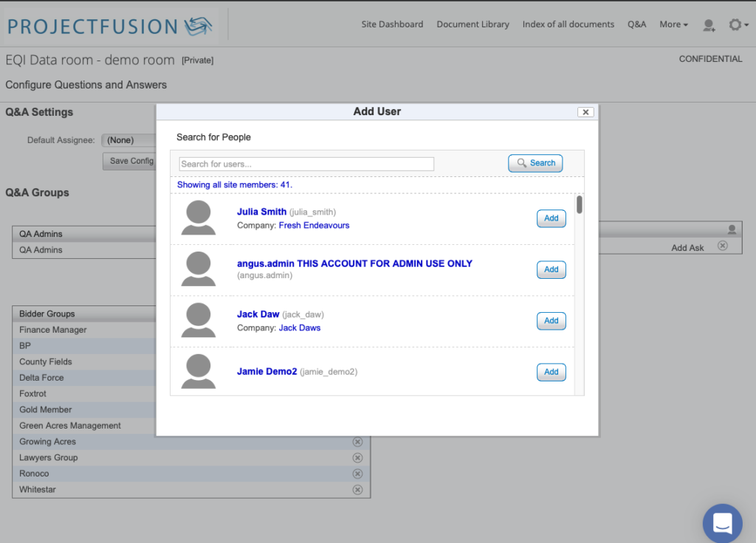
Task: Remove the Ronoco bidder group
Action: click(357, 474)
